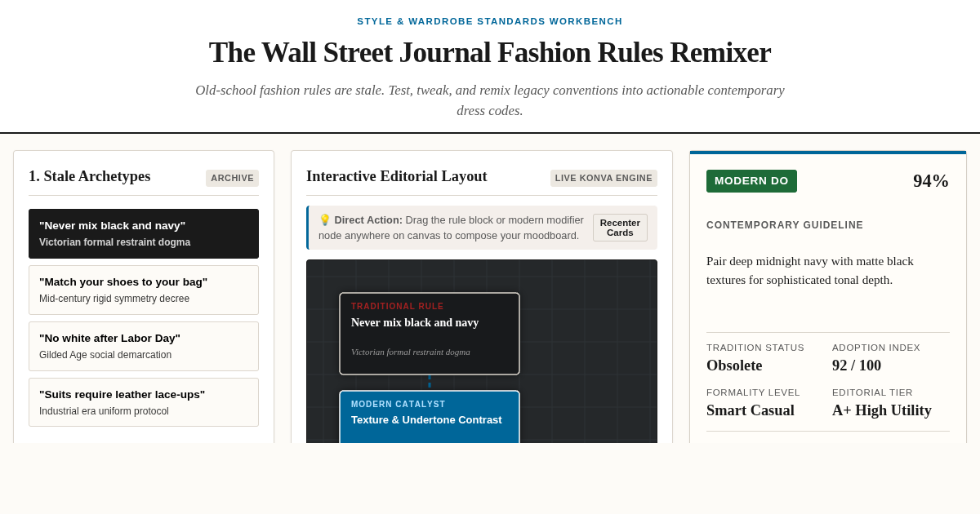This screenshot has height=514, width=980.
Task: Click the "Editorial Tier" label
Action: point(872,392)
